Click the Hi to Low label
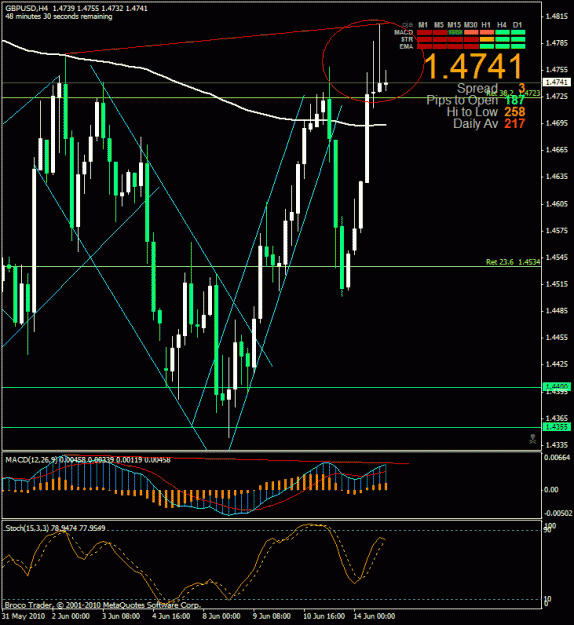The image size is (574, 625). coord(472,112)
